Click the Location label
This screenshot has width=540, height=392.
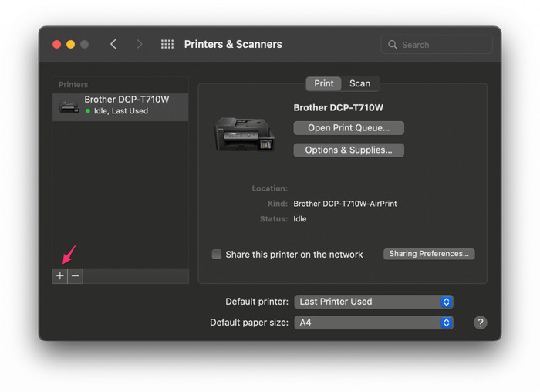click(270, 188)
